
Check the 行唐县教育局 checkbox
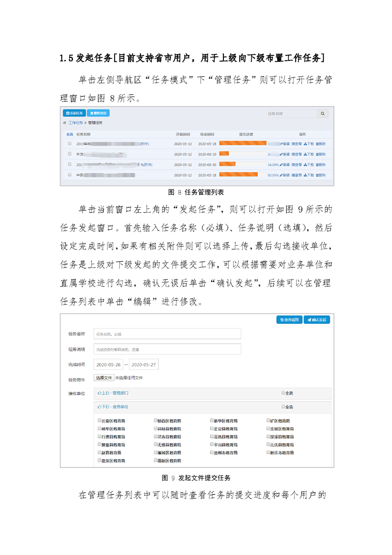[99, 436]
